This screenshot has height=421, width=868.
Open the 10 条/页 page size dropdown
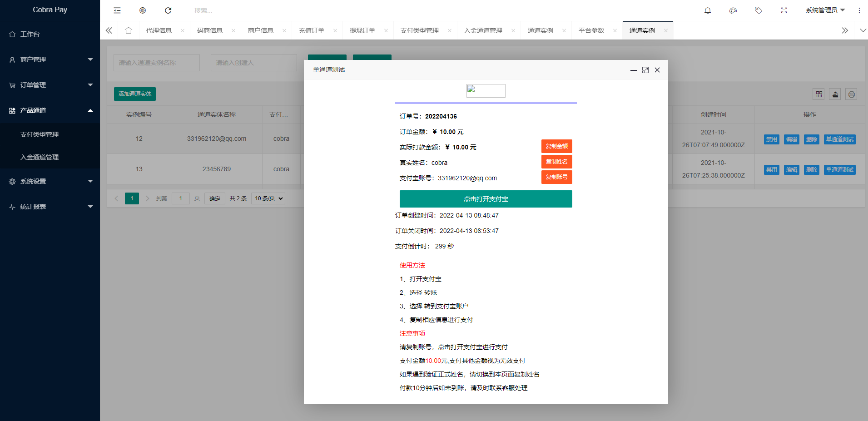pyautogui.click(x=268, y=198)
